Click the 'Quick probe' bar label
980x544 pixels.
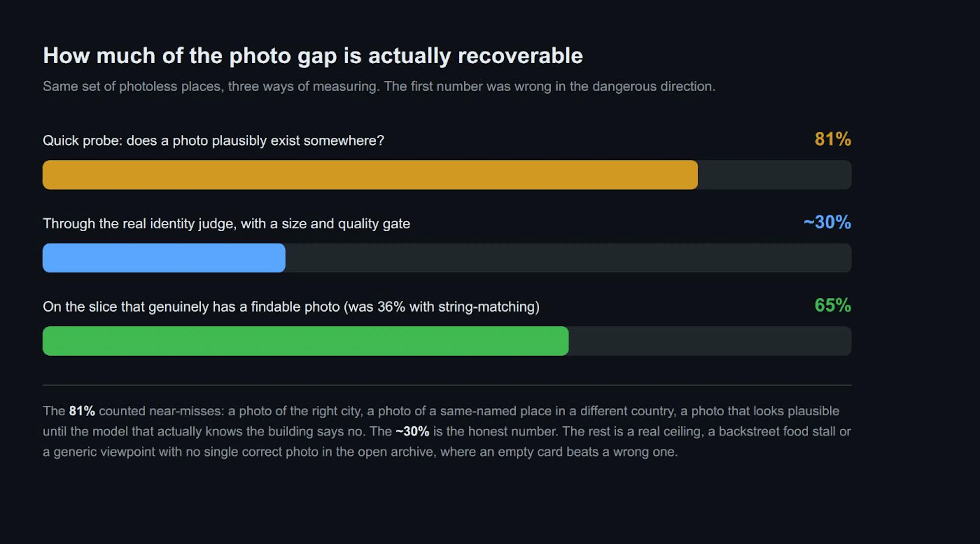pyautogui.click(x=213, y=141)
